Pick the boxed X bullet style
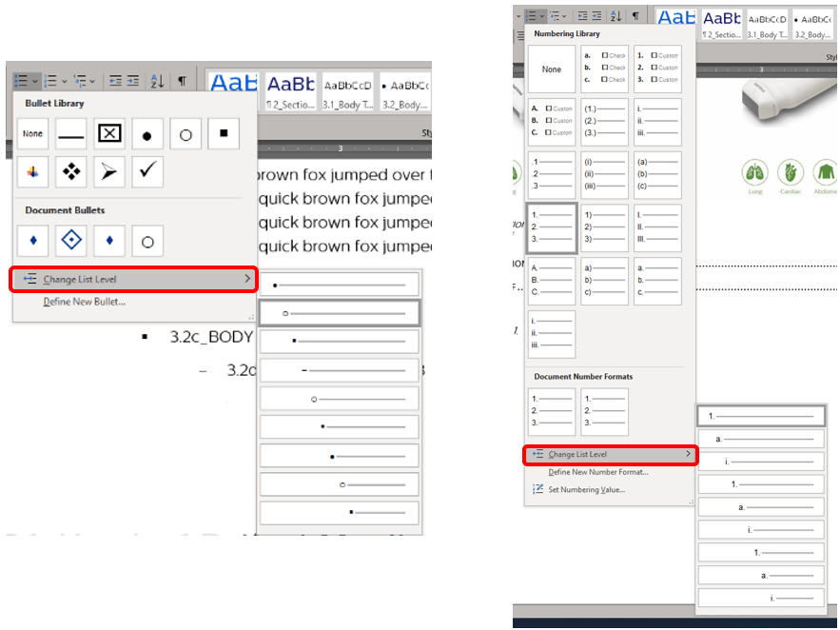This screenshot has width=840, height=630. pos(109,134)
